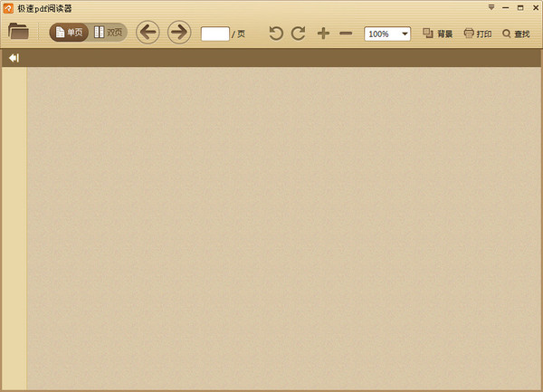Minimize the PDF reader window
Image resolution: width=543 pixels, height=392 pixels.
[x=505, y=7]
